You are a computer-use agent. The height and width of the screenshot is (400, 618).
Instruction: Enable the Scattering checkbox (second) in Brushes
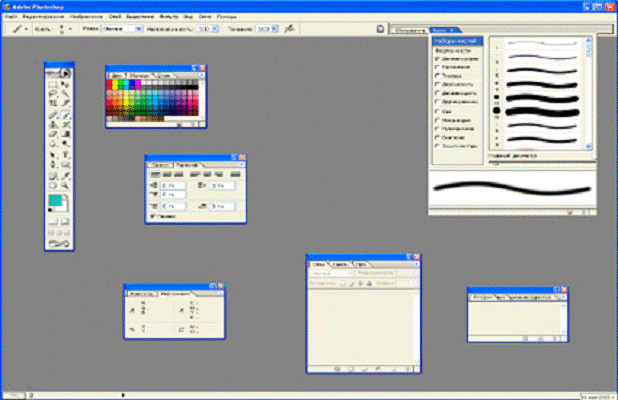437,67
